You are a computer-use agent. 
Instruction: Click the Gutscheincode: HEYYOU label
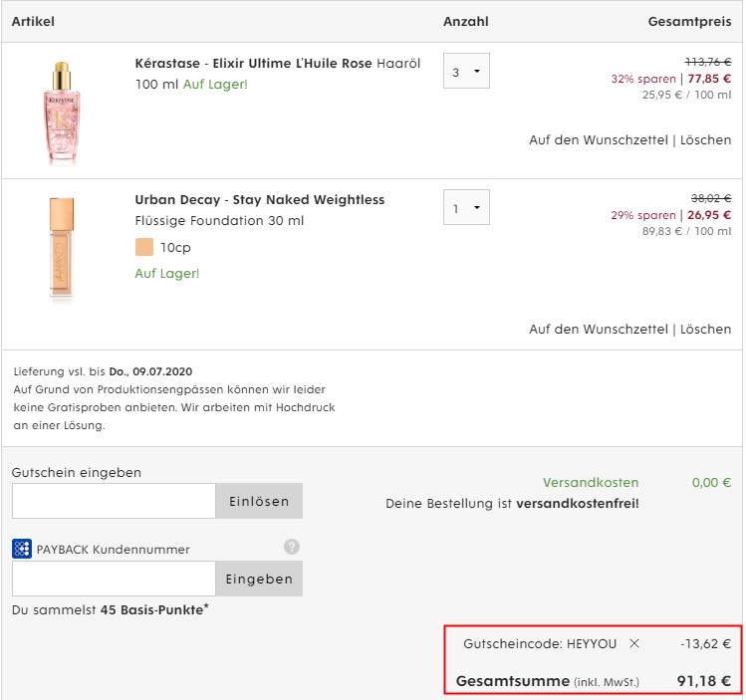[540, 644]
